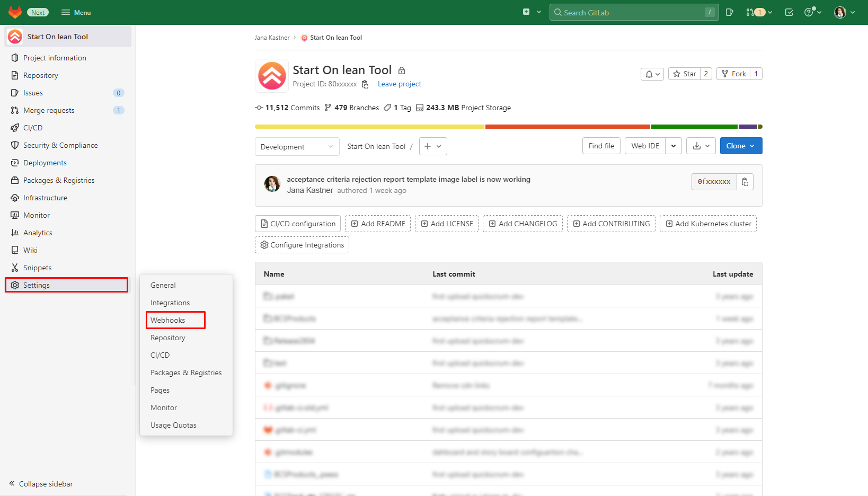Open the Development branch selector

tap(297, 147)
